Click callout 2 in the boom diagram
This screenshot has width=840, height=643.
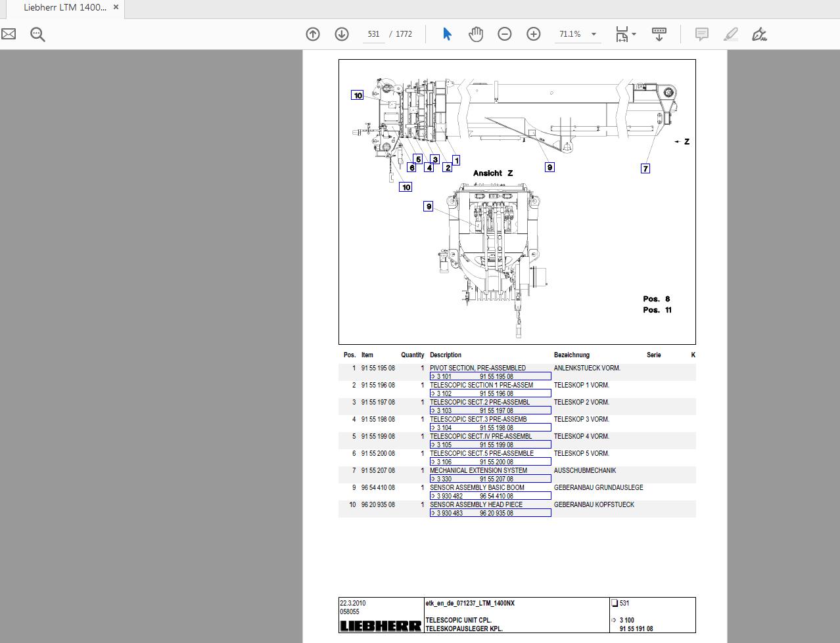point(448,167)
